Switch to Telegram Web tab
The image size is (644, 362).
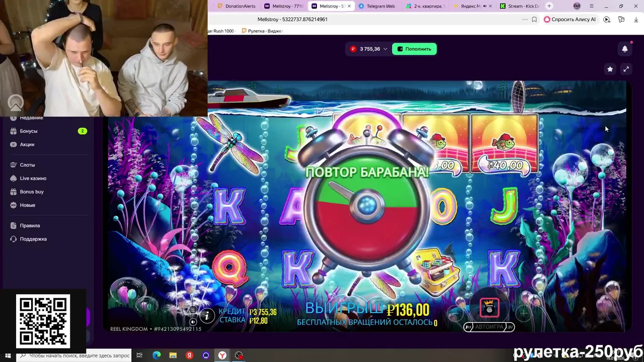click(x=377, y=6)
